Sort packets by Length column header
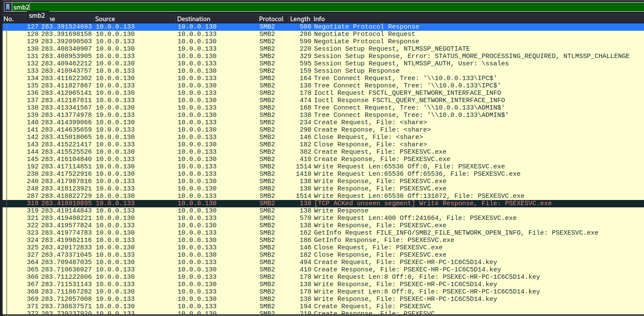 point(300,19)
